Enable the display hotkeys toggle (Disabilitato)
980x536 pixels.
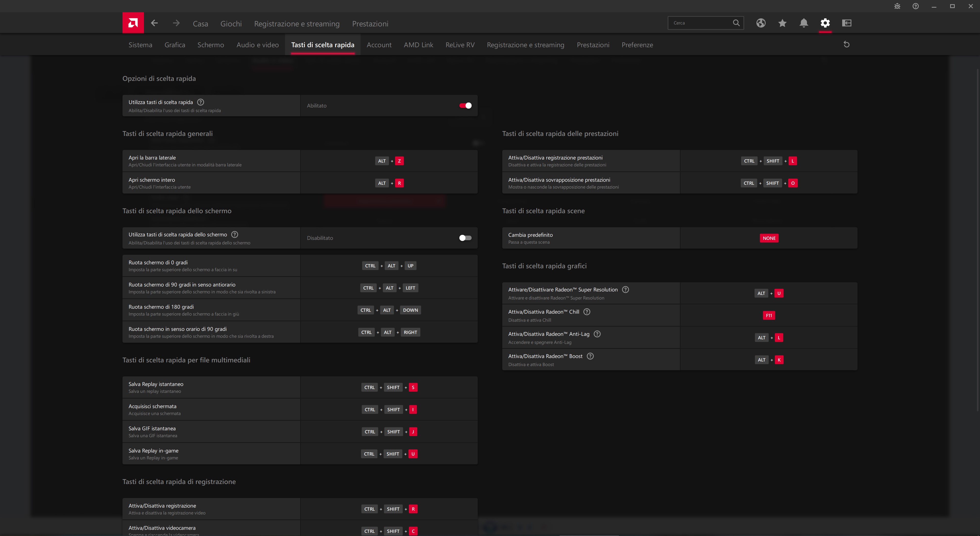click(x=465, y=238)
